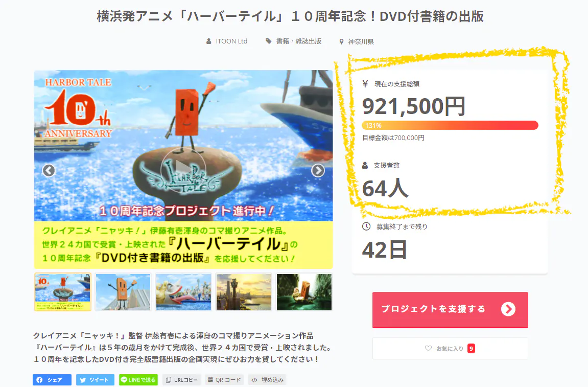Image resolution: width=588 pixels, height=387 pixels.
Task: Open the QR コード button
Action: tap(225, 380)
